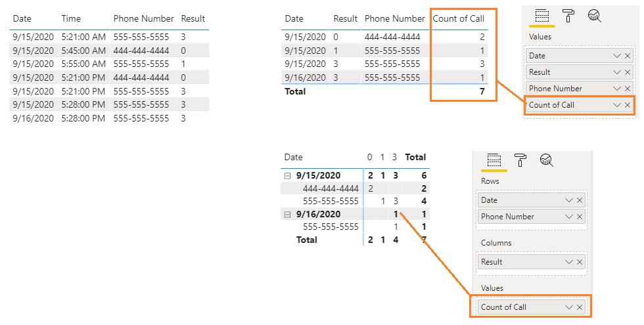Select the 5:21:00 AM time cell
This screenshot has width=644, height=325.
pyautogui.click(x=83, y=37)
